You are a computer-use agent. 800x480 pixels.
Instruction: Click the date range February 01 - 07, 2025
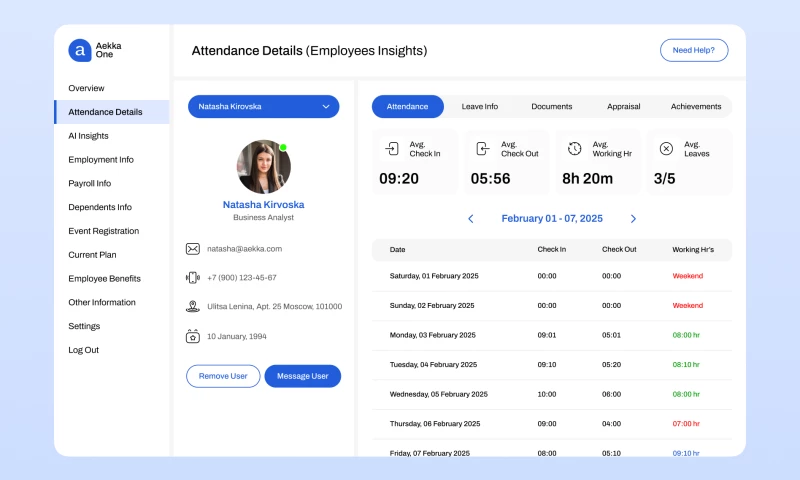(x=552, y=218)
